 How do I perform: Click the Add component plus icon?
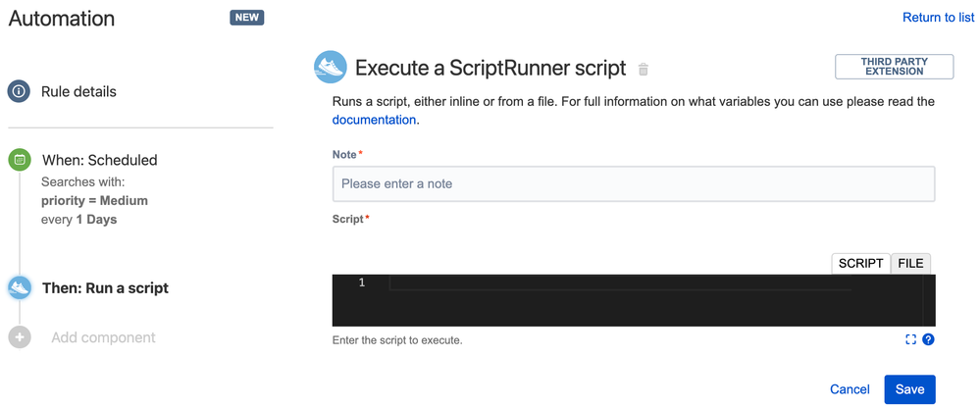20,337
